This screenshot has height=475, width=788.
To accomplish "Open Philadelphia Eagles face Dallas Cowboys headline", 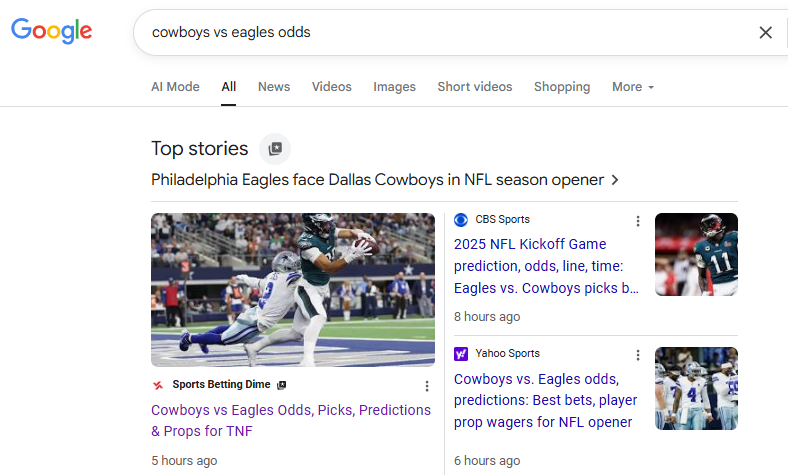I will point(377,179).
